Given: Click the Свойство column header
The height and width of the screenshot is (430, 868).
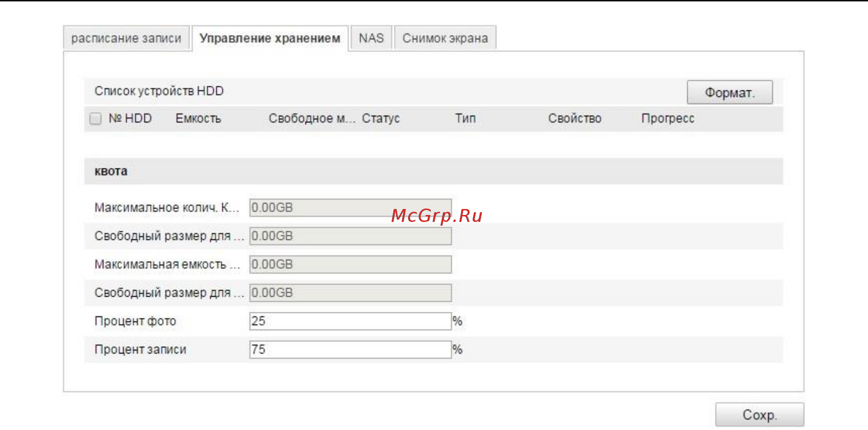Looking at the screenshot, I should coord(575,119).
